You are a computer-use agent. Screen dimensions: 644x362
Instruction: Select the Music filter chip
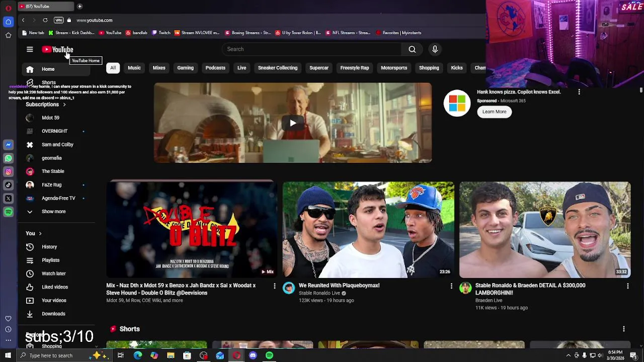[134, 68]
